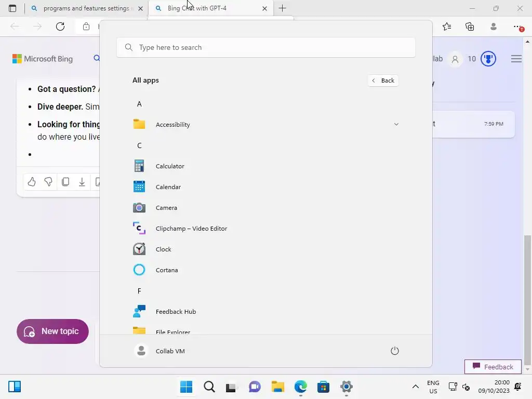Open network and volume quick settings
Image resolution: width=532 pixels, height=399 pixels.
(459, 387)
